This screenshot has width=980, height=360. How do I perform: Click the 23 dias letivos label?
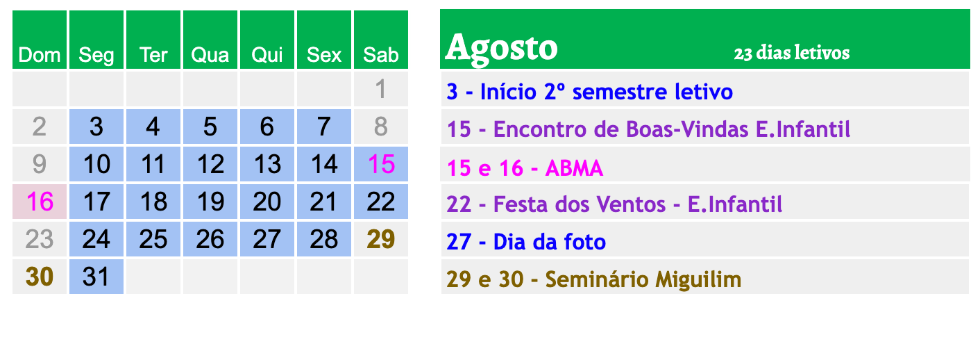tap(791, 53)
